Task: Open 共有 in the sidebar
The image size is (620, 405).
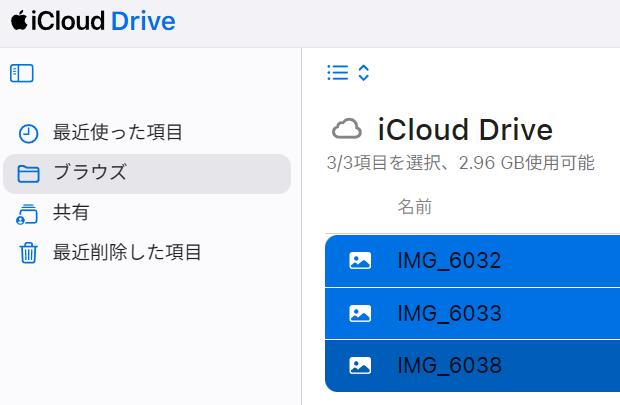Action: pyautogui.click(x=147, y=213)
